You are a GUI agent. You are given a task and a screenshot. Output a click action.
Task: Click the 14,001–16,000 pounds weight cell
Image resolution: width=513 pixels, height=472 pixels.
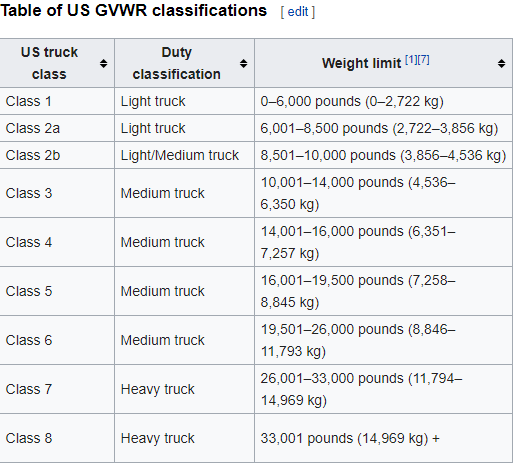point(384,242)
